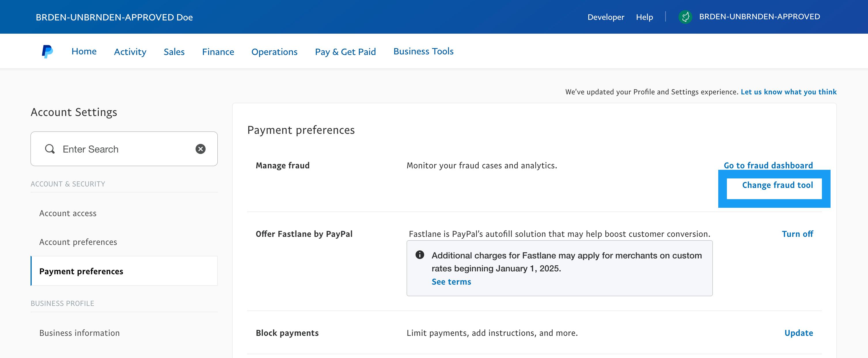This screenshot has width=868, height=358.
Task: Click the Fastlane info circle icon
Action: click(x=420, y=255)
